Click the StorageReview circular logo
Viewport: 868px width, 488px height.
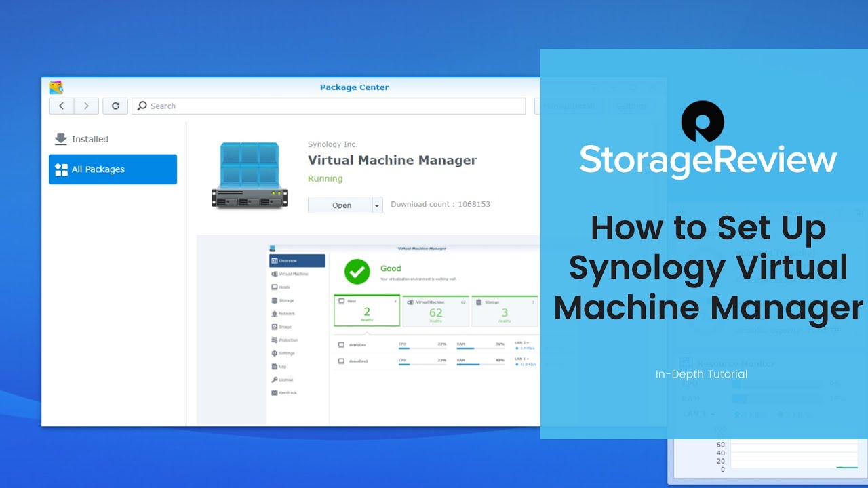(x=703, y=122)
